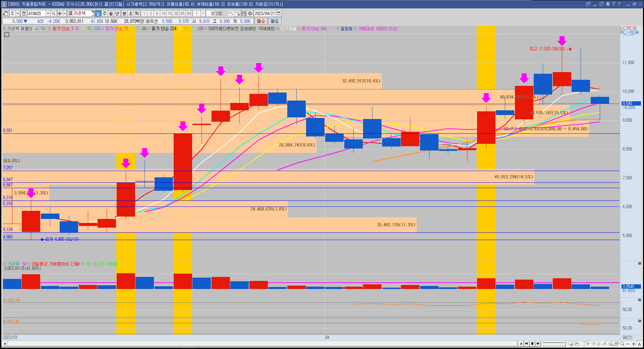
Task: Select the 틱 tick period button
Action: pyautogui.click(x=137, y=13)
